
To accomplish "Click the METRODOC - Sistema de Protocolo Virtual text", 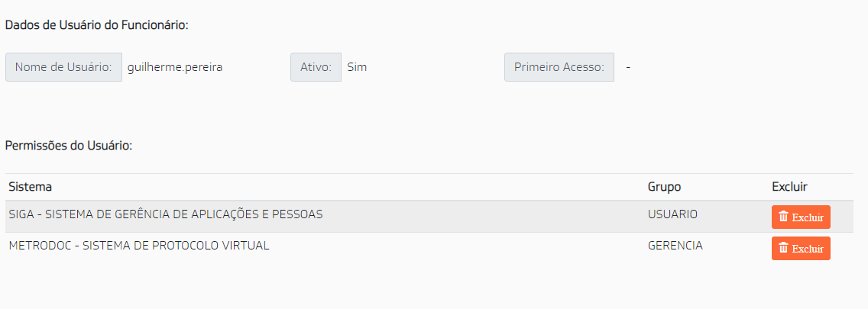I will [139, 246].
